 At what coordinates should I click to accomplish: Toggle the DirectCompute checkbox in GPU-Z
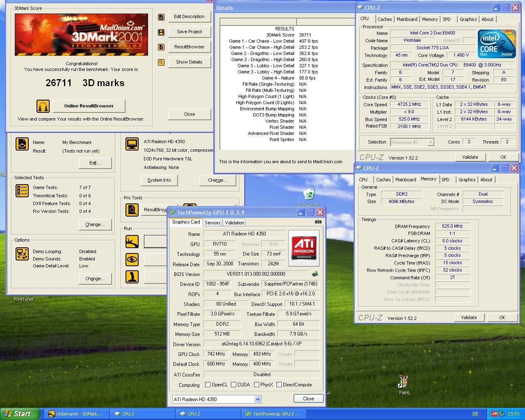[x=279, y=385]
